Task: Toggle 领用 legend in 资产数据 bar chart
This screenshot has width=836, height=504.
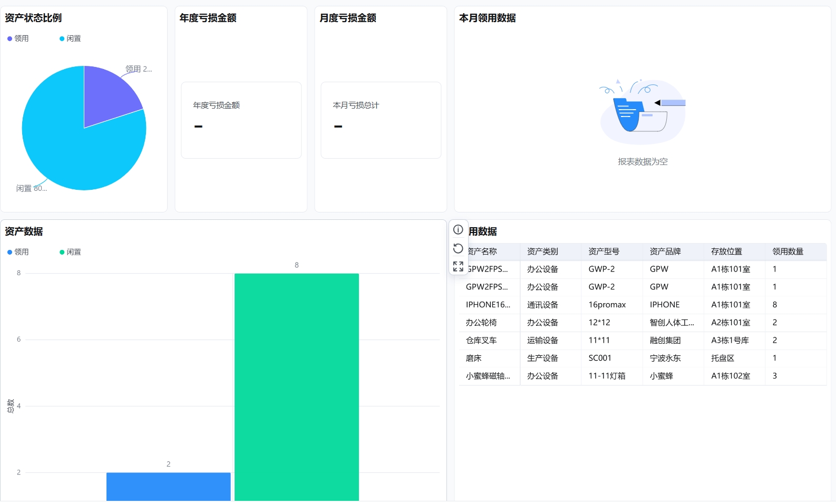Action: click(x=18, y=252)
